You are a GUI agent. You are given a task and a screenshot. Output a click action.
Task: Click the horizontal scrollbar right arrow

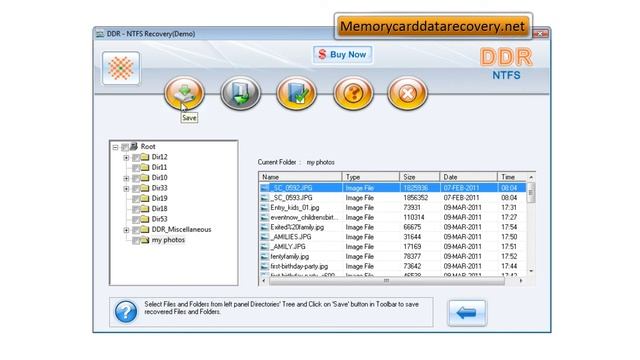521,281
